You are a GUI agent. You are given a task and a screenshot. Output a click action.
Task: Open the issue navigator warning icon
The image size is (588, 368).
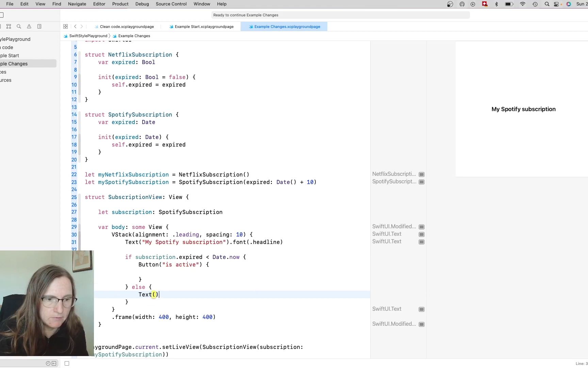29,27
